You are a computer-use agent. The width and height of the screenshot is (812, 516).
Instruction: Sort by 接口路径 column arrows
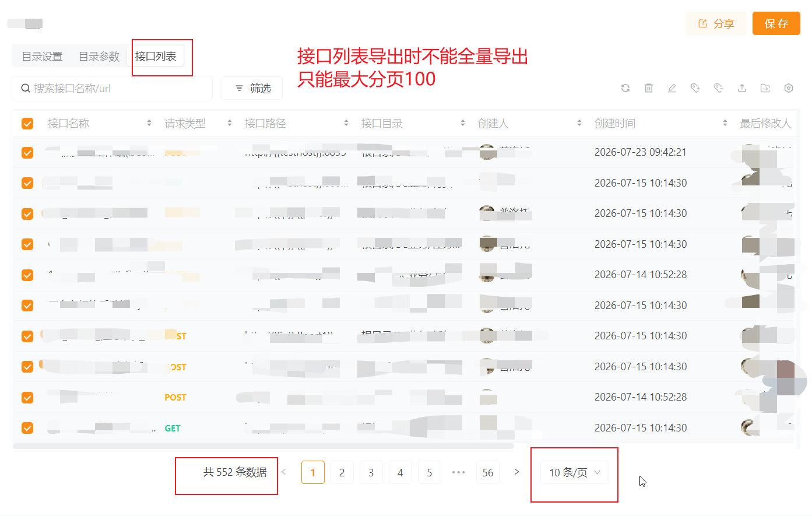point(346,123)
